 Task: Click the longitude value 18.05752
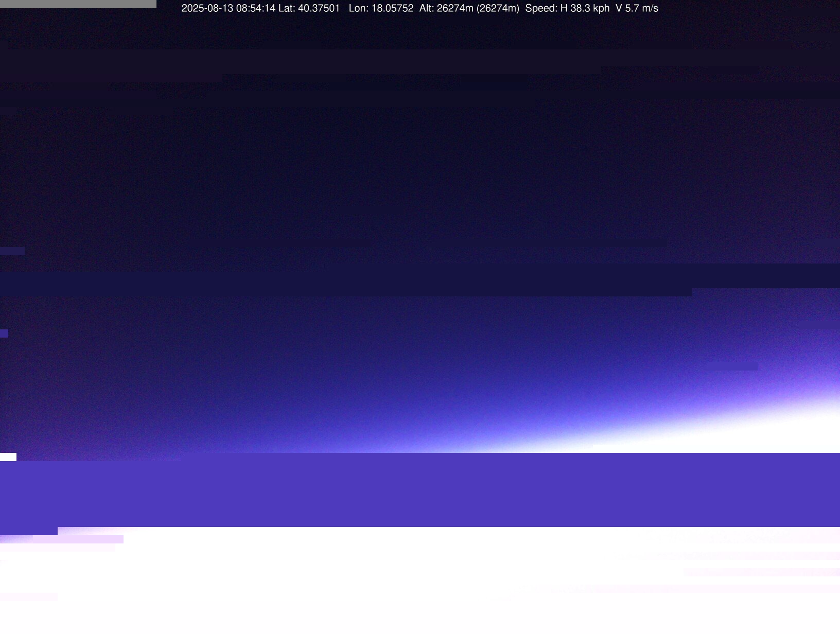(392, 8)
